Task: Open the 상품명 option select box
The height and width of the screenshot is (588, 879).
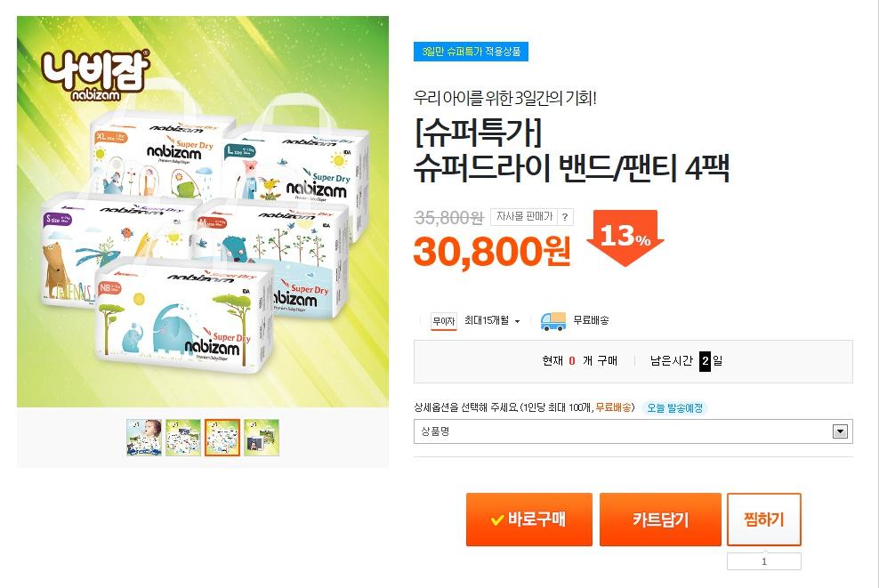Action: click(x=633, y=431)
